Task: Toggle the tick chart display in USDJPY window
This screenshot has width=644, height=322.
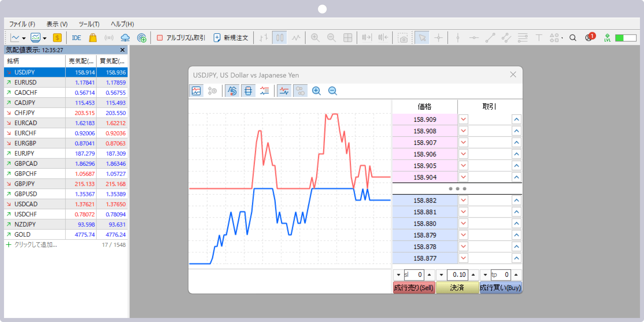Action: [x=196, y=91]
